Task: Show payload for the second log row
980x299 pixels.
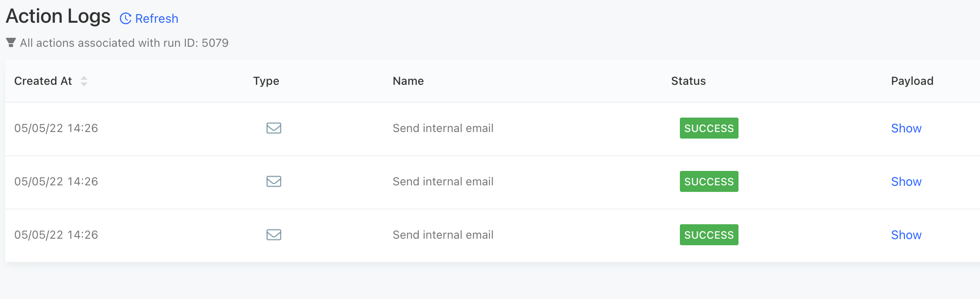Action: (906, 181)
